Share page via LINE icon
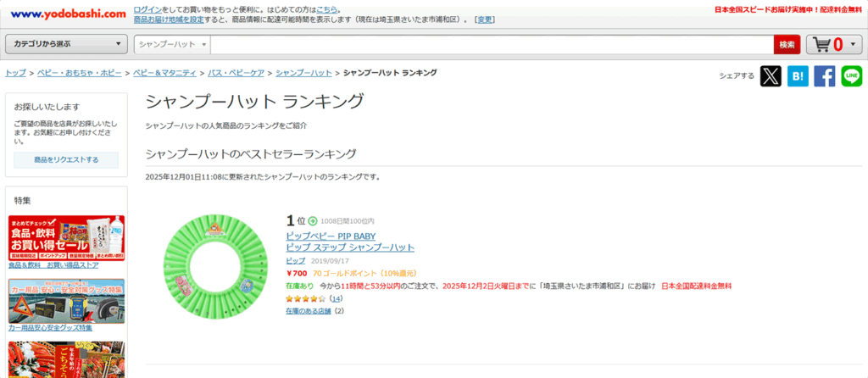 tap(852, 76)
